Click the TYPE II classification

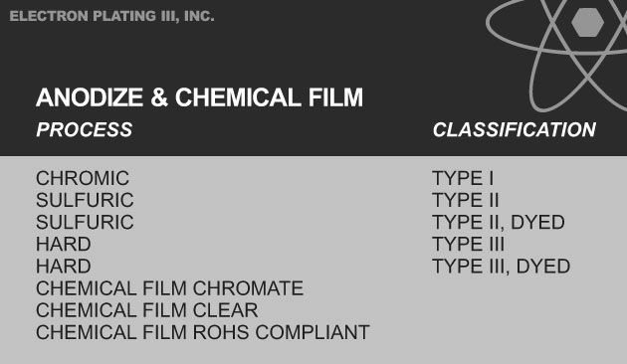[466, 200]
